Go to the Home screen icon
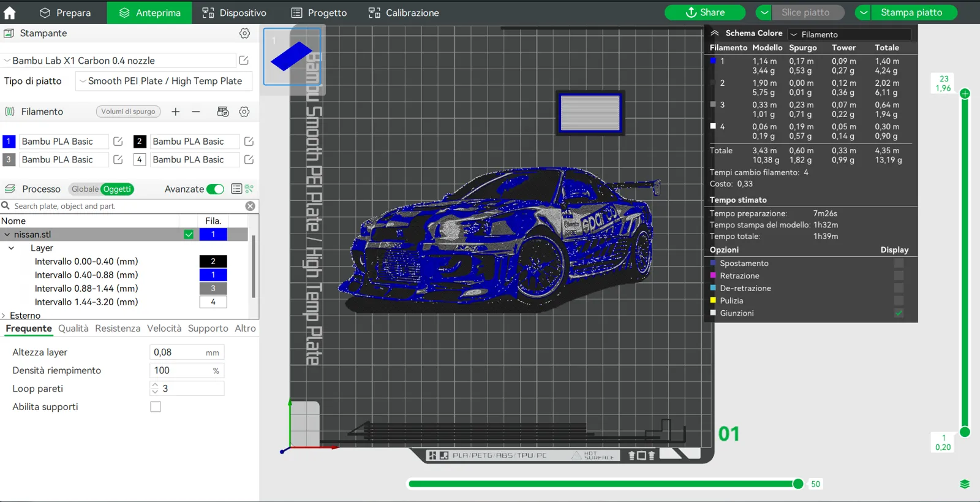980x502 pixels. pos(10,12)
